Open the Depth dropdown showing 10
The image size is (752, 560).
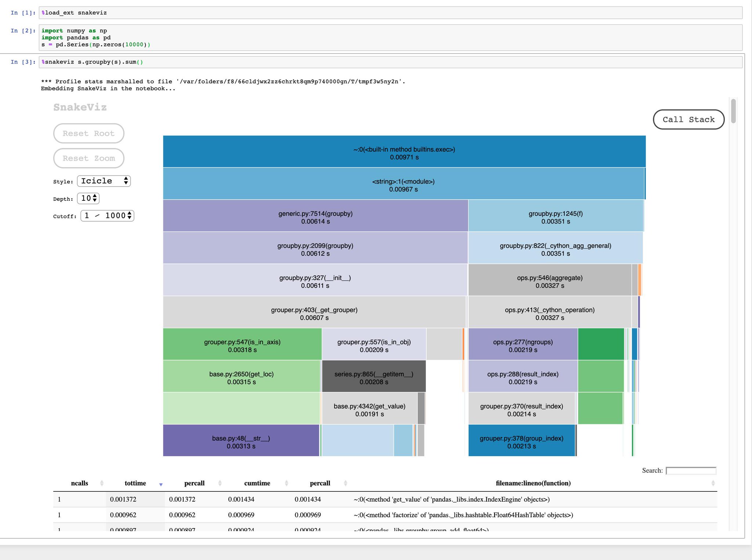pyautogui.click(x=88, y=198)
